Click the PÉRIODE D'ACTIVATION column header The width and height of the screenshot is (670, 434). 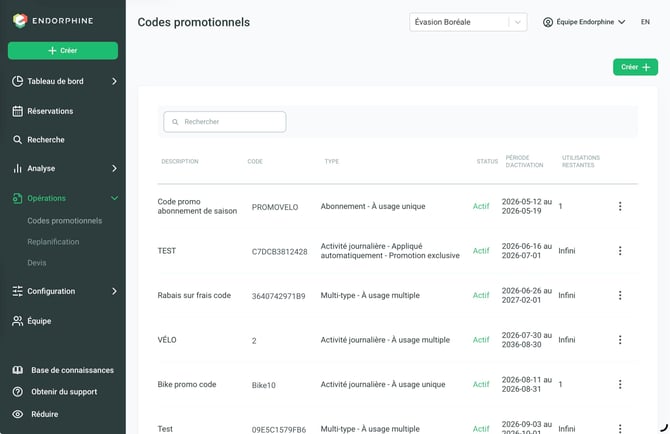(x=524, y=161)
